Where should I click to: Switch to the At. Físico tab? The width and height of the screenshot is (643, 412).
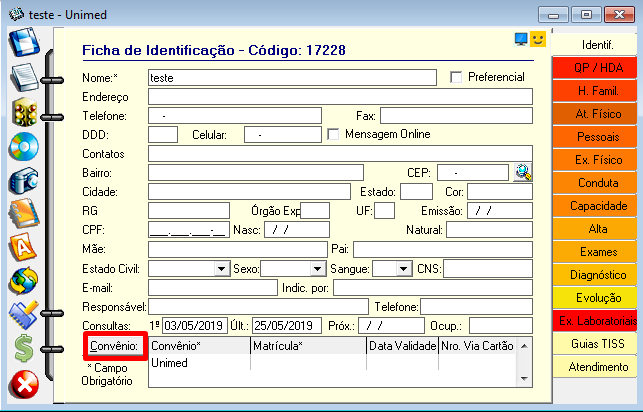tap(594, 114)
